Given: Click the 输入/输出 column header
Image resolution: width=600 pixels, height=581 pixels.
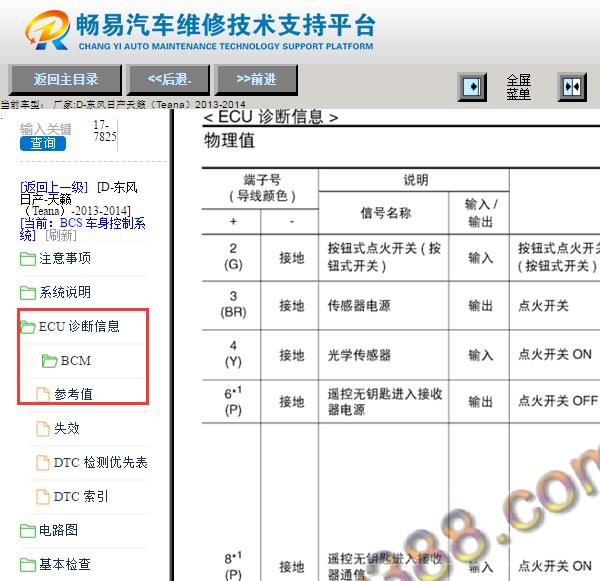Looking at the screenshot, I should (x=481, y=213).
